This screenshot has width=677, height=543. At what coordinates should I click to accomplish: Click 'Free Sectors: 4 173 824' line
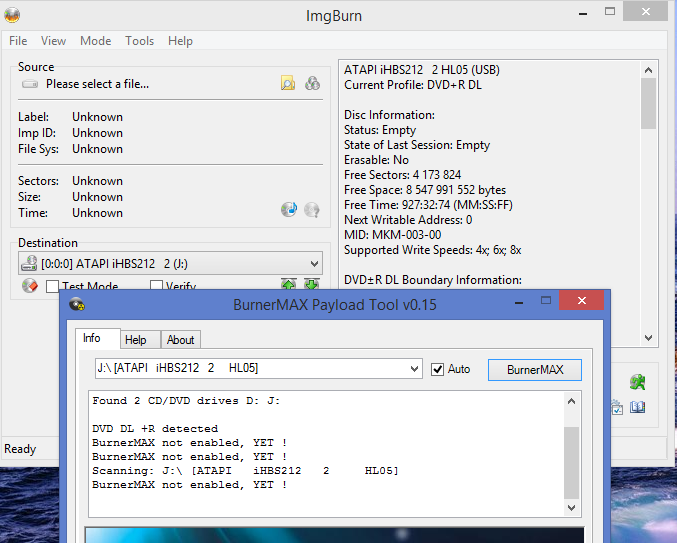click(402, 175)
